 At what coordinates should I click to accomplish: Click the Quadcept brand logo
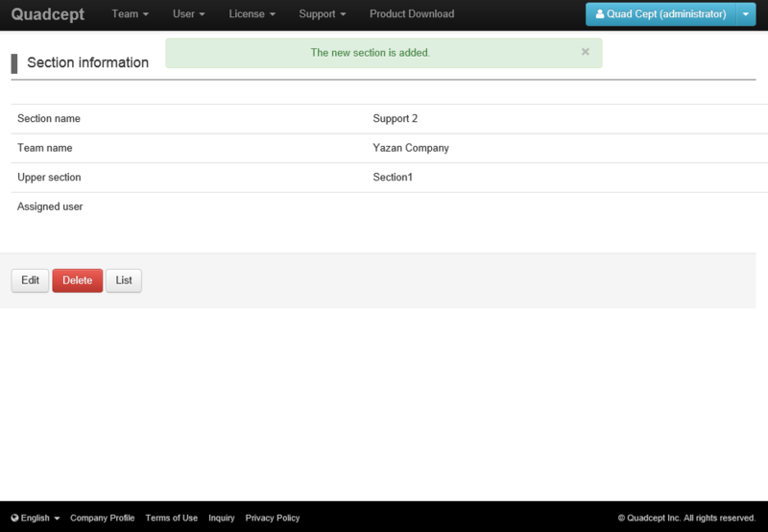pyautogui.click(x=47, y=13)
